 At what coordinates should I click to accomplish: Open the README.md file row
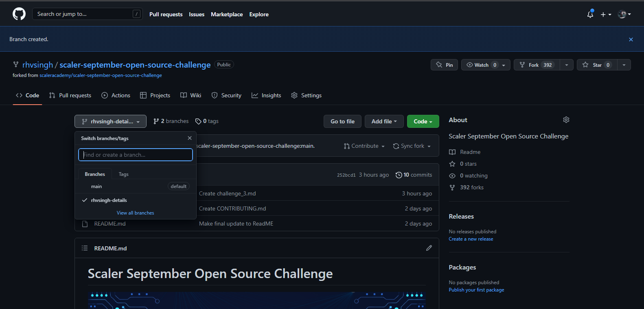[110, 224]
